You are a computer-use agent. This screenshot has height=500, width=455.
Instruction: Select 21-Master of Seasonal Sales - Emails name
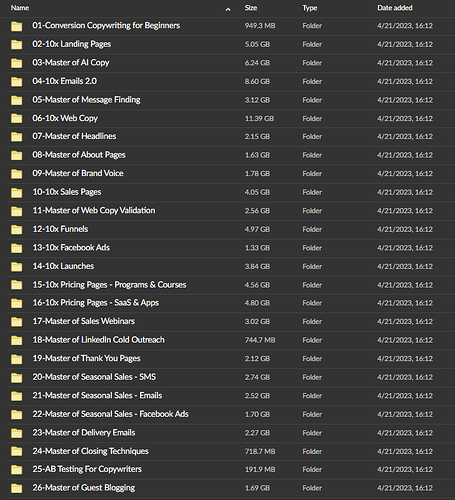97,396
